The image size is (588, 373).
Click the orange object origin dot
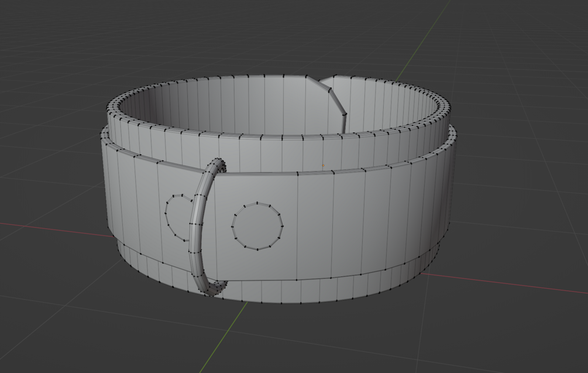[323, 165]
